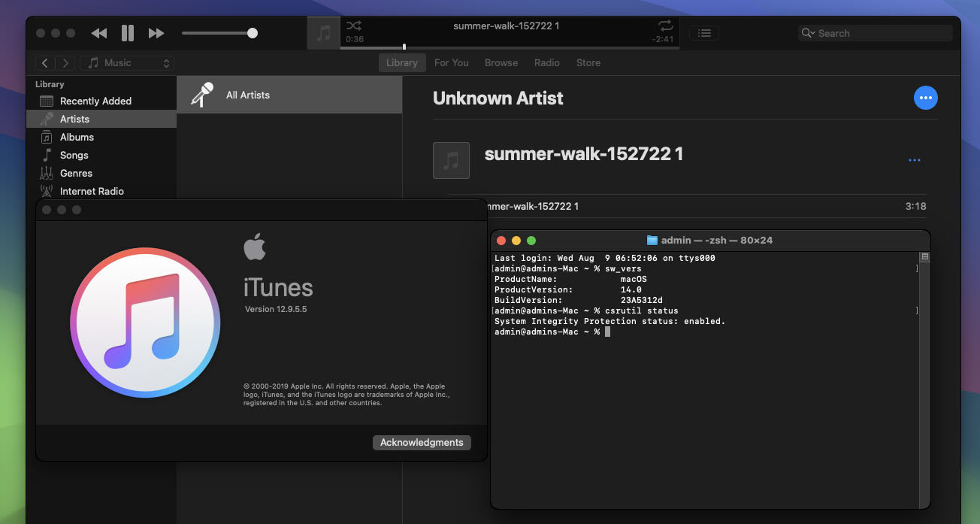Select Artists in the sidebar
Image resolution: width=980 pixels, height=524 pixels.
coord(101,119)
